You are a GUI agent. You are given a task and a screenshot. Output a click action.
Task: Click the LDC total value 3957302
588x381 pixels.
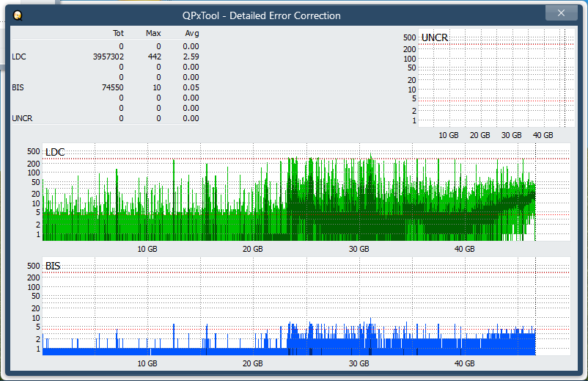coord(109,57)
